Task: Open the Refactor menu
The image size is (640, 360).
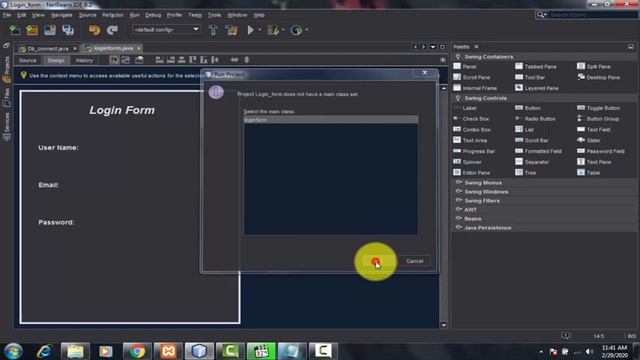Action: click(113, 15)
